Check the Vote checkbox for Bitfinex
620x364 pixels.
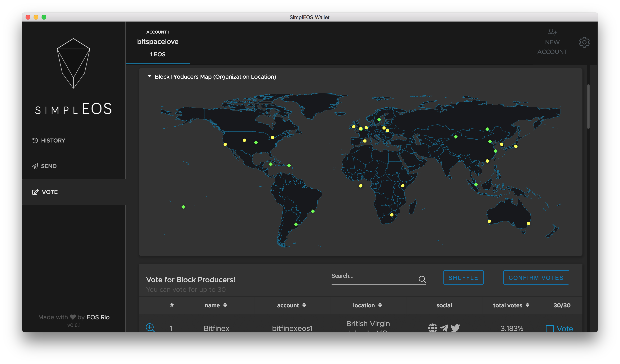(x=549, y=329)
